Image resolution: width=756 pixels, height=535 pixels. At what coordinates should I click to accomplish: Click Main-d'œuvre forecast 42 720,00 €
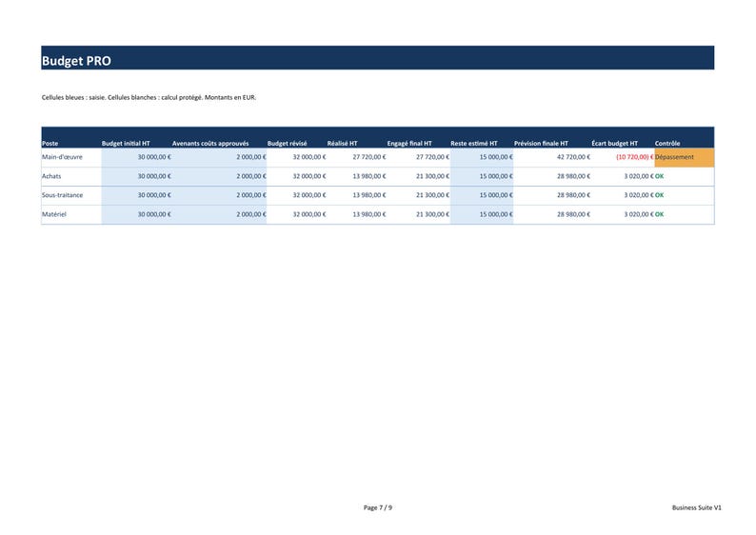click(574, 157)
